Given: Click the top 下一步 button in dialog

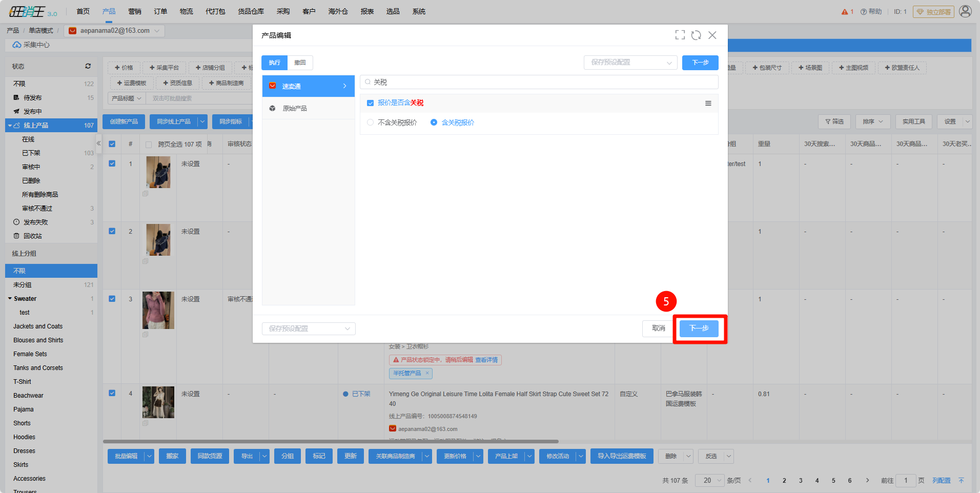Looking at the screenshot, I should (700, 63).
